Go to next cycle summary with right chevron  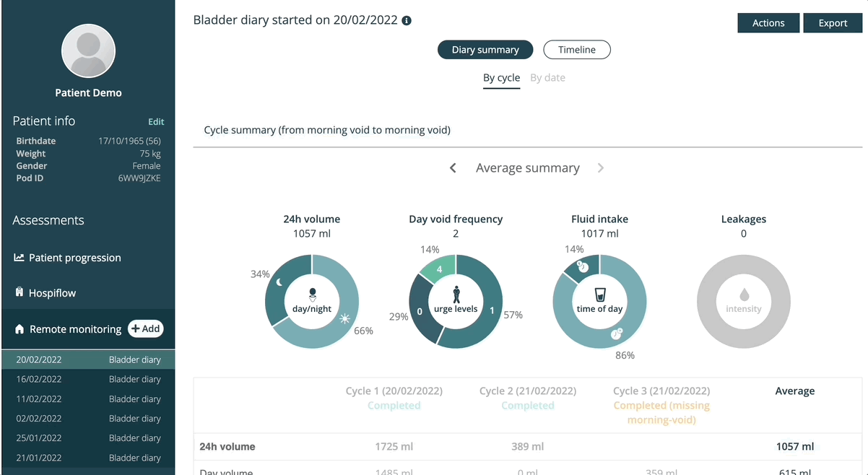(x=601, y=168)
